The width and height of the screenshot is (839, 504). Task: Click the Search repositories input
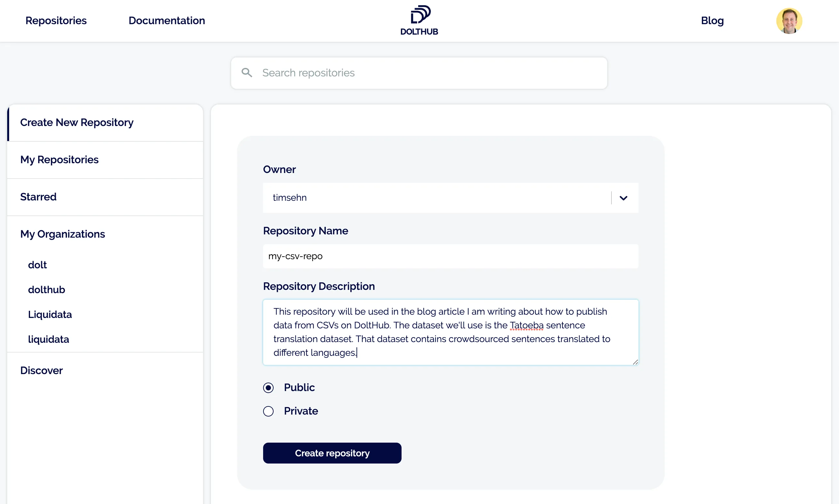419,73
